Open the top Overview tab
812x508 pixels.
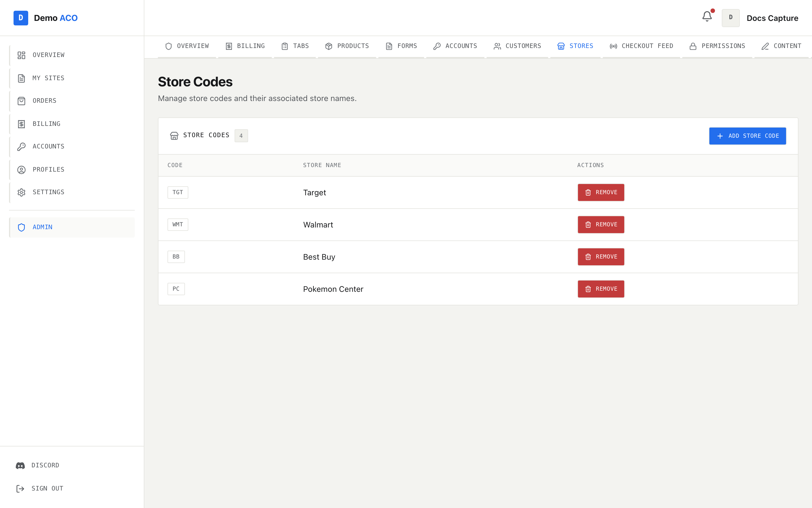187,46
